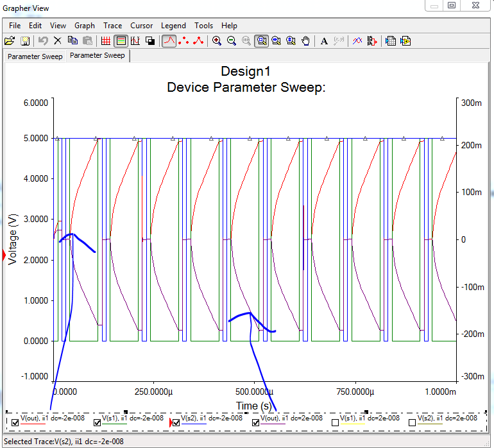This screenshot has width=494, height=448.
Task: Click the green V(s1) dc=-2e-008 legend line
Action: click(x=114, y=424)
